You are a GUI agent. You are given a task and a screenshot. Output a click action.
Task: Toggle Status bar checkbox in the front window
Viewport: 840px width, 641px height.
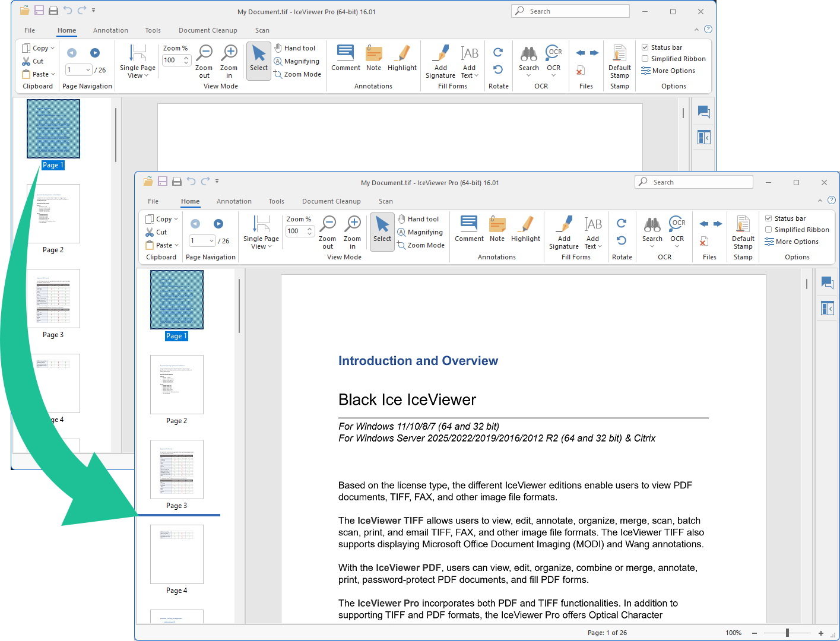[769, 218]
